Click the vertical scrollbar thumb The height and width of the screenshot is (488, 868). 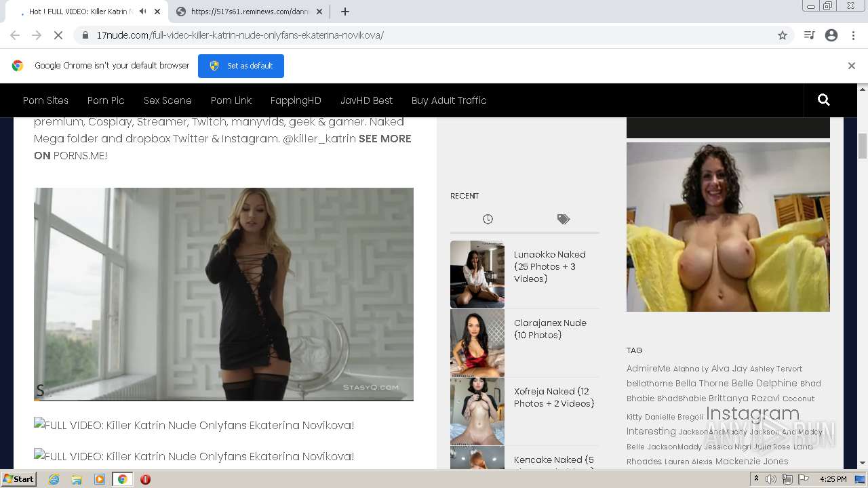(x=863, y=146)
